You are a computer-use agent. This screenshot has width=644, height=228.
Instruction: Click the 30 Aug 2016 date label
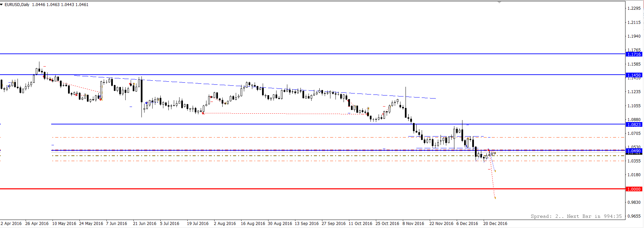click(280, 224)
